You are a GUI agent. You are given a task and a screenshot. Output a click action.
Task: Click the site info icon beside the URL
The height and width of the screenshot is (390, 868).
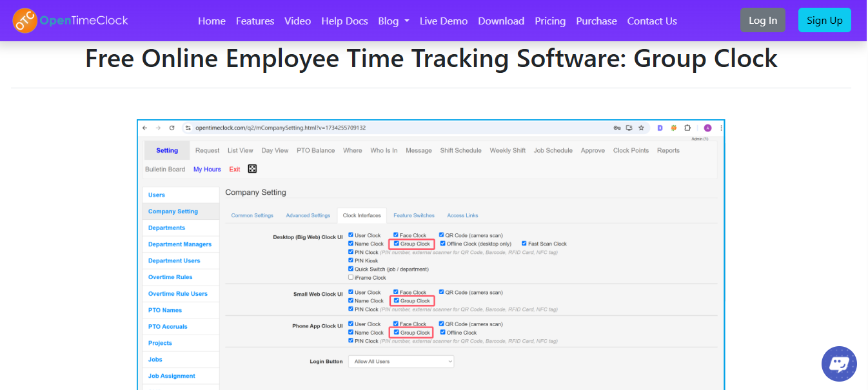pos(188,128)
